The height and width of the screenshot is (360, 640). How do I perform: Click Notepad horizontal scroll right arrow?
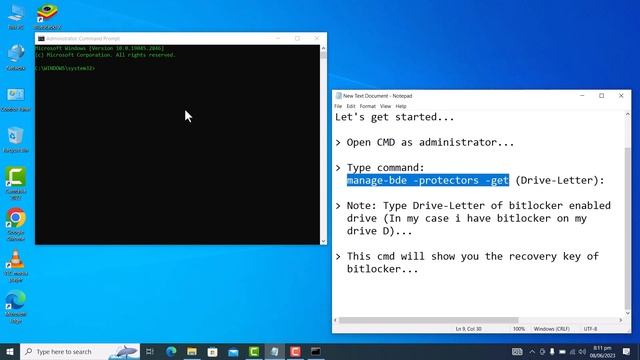pyautogui.click(x=621, y=320)
